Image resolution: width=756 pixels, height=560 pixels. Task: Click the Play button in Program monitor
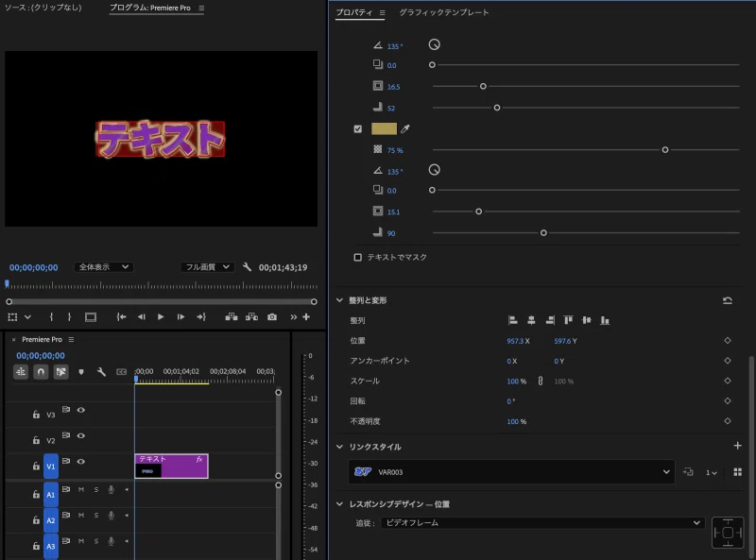click(x=161, y=317)
